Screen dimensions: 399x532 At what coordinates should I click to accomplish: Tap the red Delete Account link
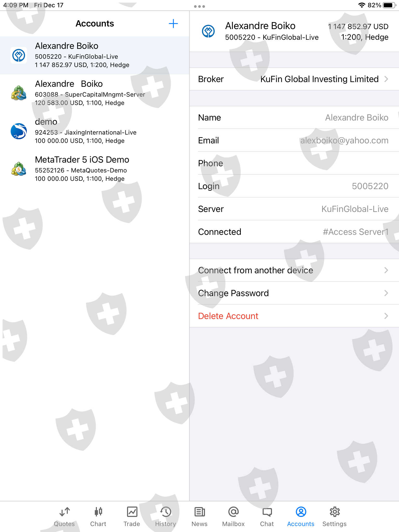coord(228,316)
